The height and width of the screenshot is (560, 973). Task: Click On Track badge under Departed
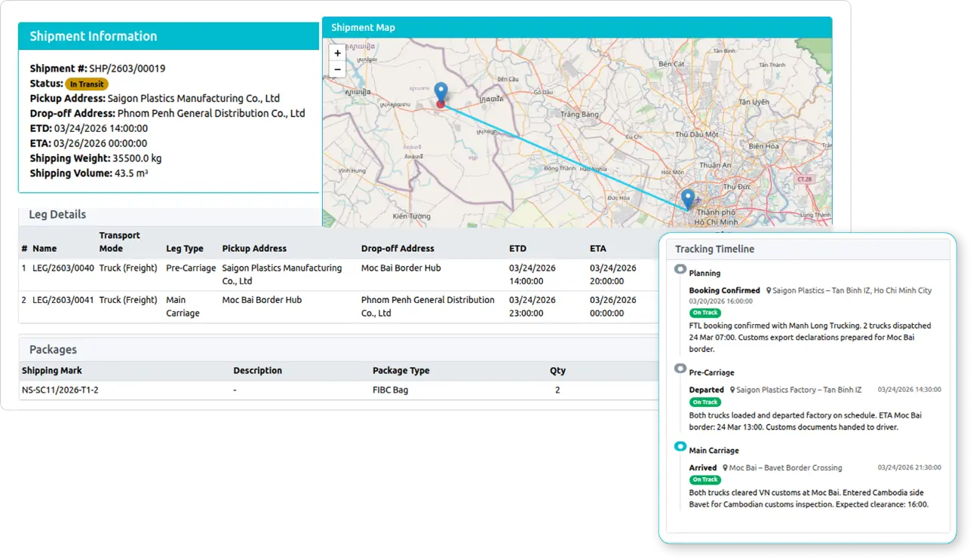pos(705,402)
